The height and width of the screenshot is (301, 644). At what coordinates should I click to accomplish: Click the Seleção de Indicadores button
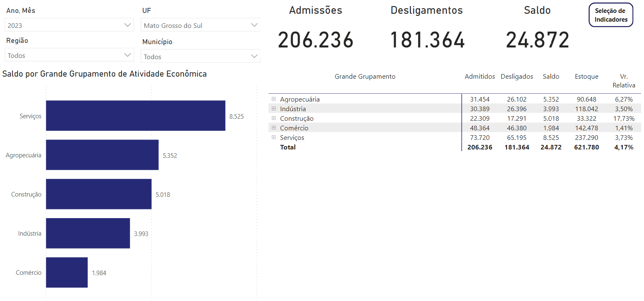611,15
